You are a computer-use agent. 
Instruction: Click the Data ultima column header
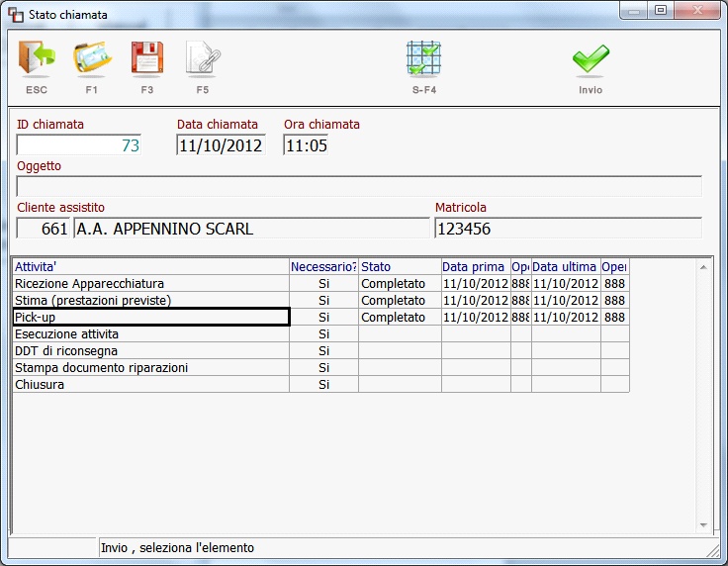566,266
